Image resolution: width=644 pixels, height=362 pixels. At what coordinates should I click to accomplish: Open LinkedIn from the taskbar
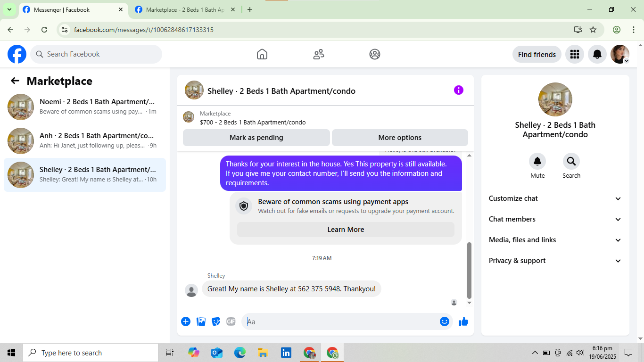click(286, 353)
